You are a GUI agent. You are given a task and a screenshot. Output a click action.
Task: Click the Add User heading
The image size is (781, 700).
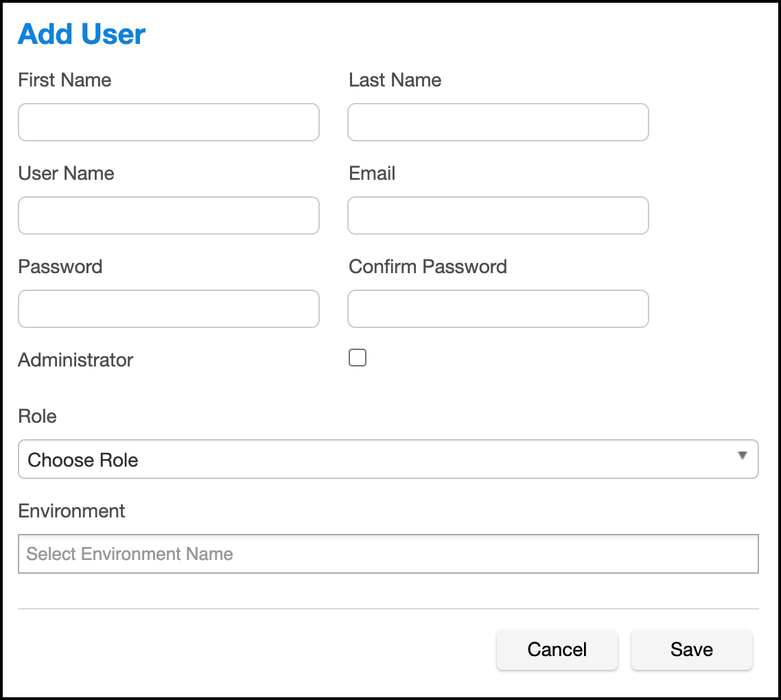pyautogui.click(x=82, y=34)
